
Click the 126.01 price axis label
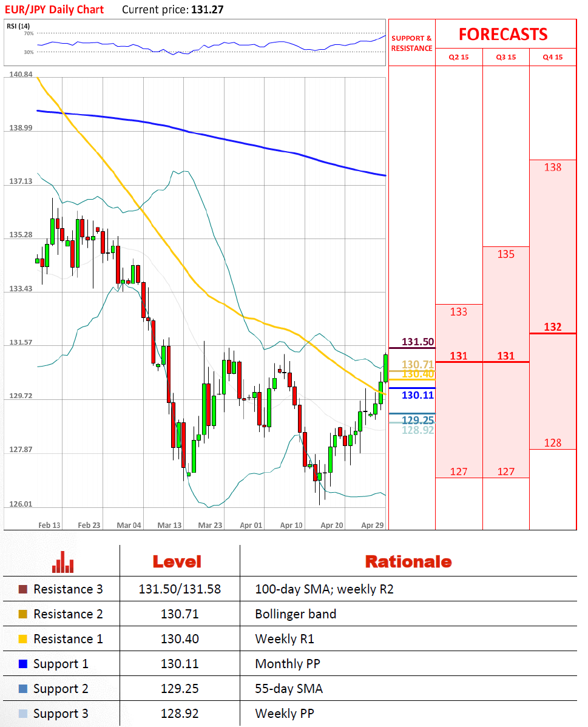point(21,504)
